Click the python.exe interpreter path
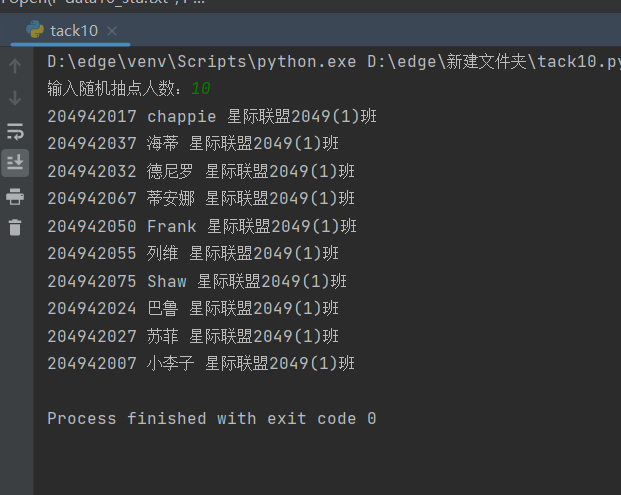 click(x=201, y=61)
